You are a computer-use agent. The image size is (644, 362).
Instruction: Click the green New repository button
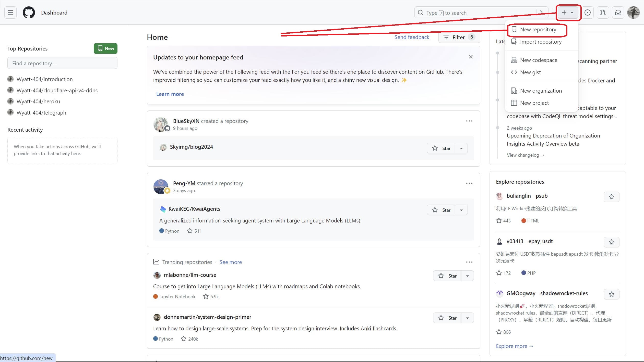pos(105,48)
